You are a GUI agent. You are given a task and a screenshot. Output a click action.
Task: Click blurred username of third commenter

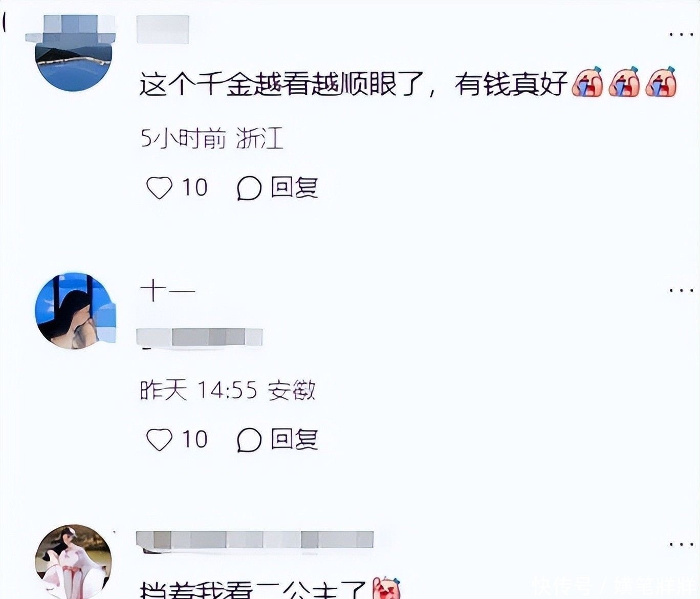(x=255, y=541)
